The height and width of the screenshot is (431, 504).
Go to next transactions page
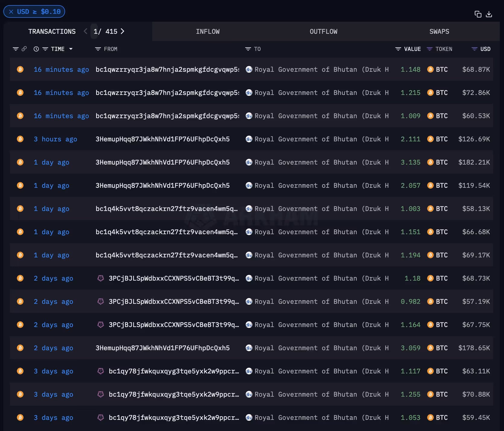point(122,31)
